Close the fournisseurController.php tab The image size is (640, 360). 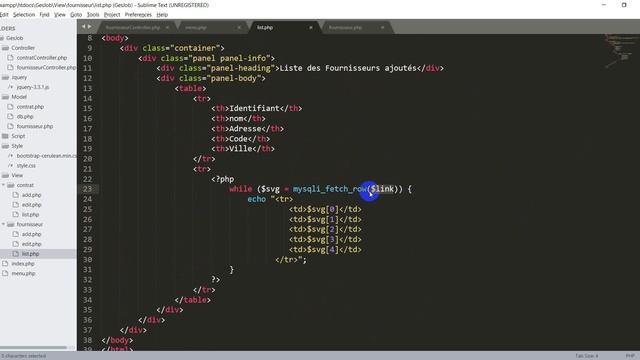click(167, 27)
